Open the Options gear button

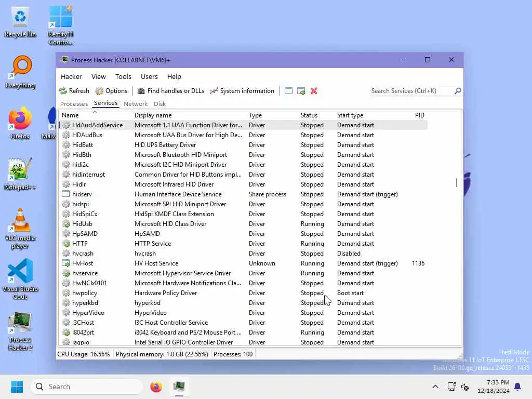click(111, 91)
